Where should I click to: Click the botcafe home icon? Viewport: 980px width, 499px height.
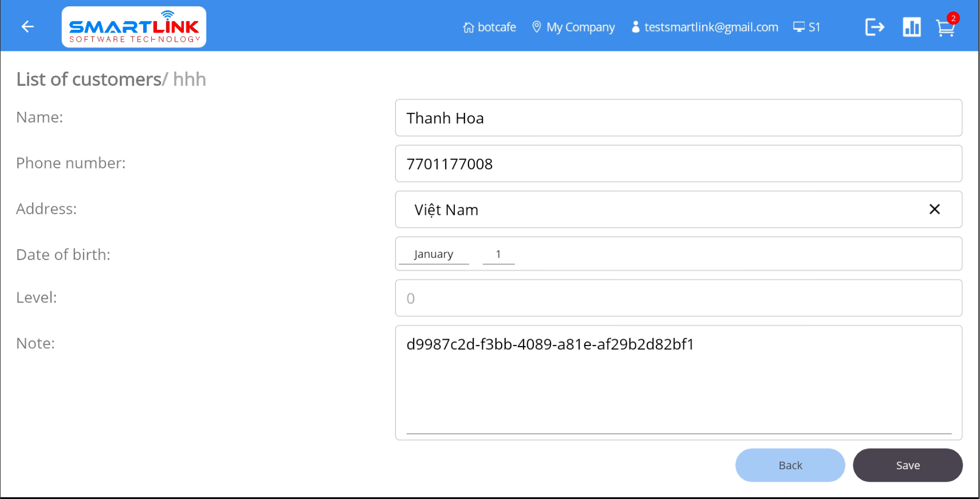click(469, 27)
